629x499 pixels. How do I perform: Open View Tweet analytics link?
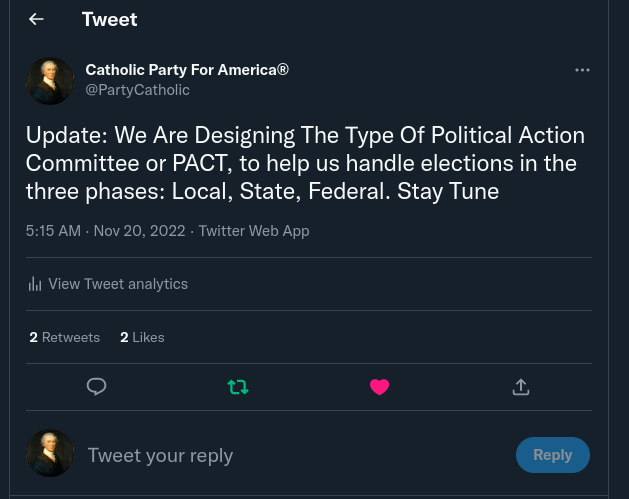click(x=117, y=284)
